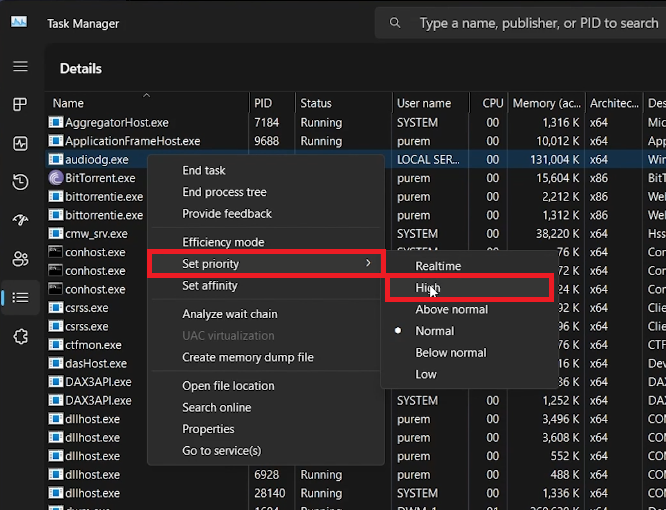Select the Below normal priority option
Viewport: 666px width, 510px height.
click(450, 353)
